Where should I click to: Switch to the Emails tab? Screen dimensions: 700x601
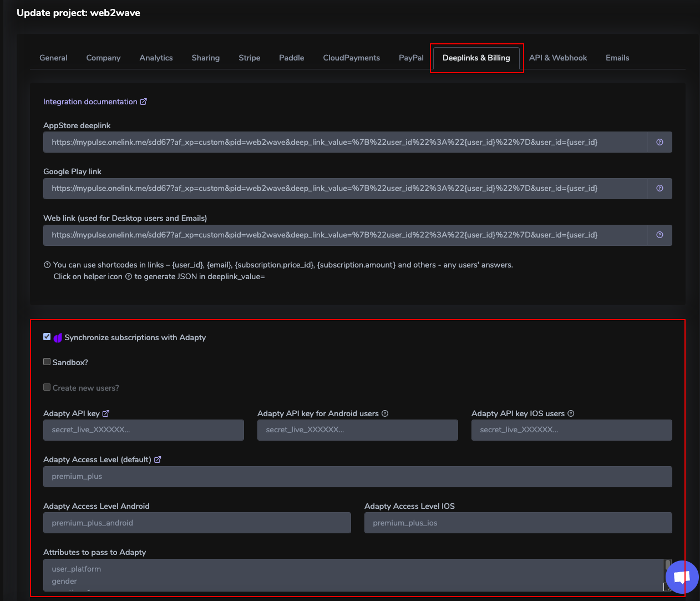pyautogui.click(x=617, y=58)
